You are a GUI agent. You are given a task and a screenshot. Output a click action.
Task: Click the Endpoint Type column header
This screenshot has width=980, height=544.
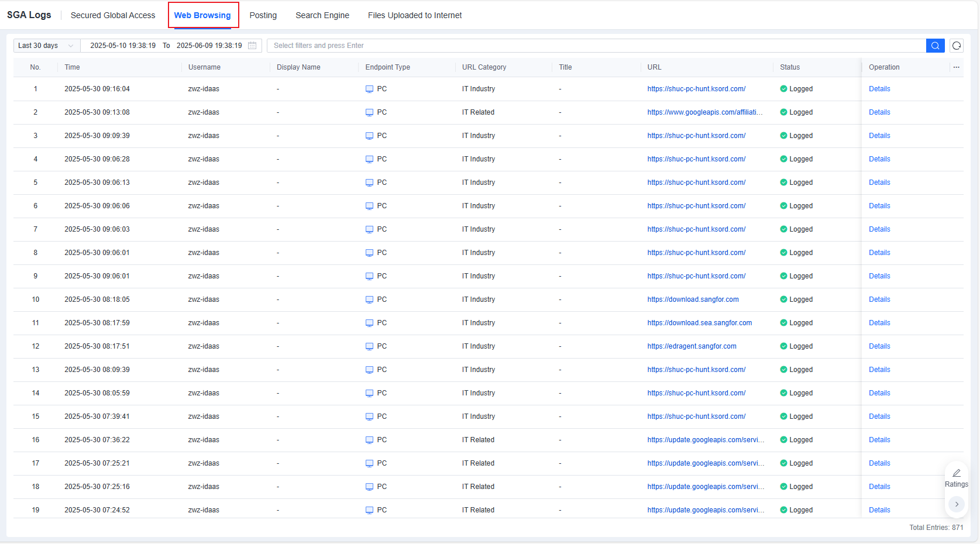coord(387,67)
